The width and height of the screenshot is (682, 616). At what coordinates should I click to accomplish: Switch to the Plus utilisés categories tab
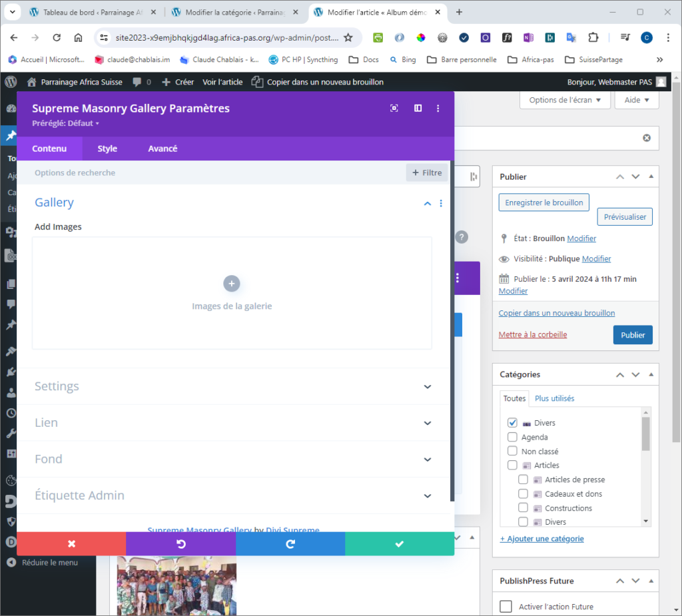pyautogui.click(x=554, y=398)
